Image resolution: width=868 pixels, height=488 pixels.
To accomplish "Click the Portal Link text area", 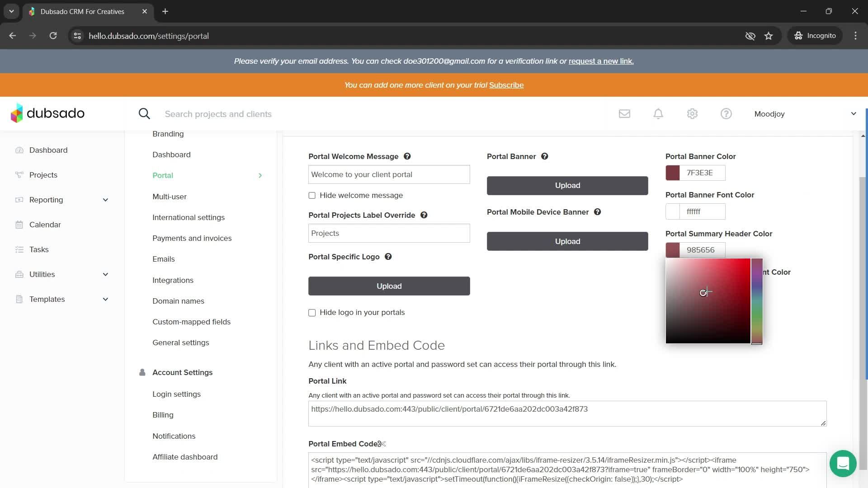I will [567, 413].
